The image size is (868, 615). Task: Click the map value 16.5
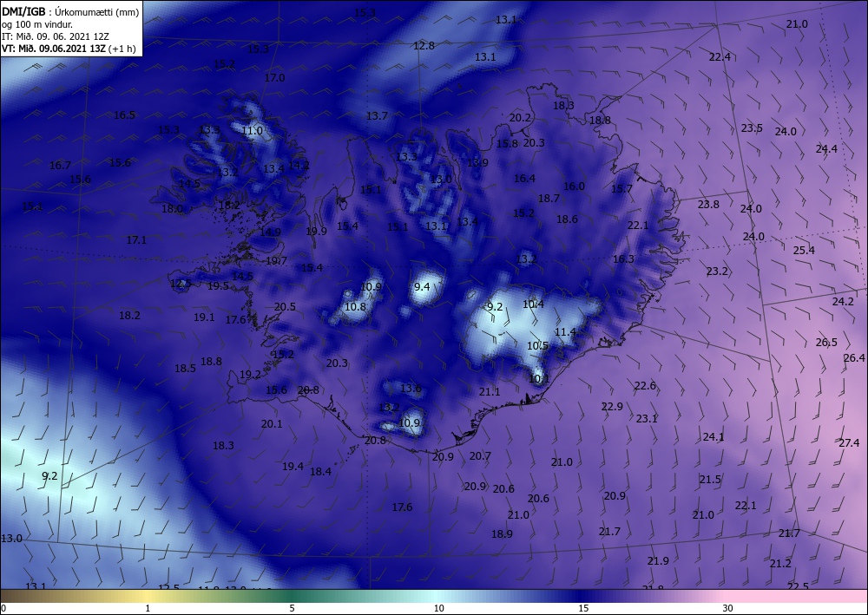pos(124,115)
